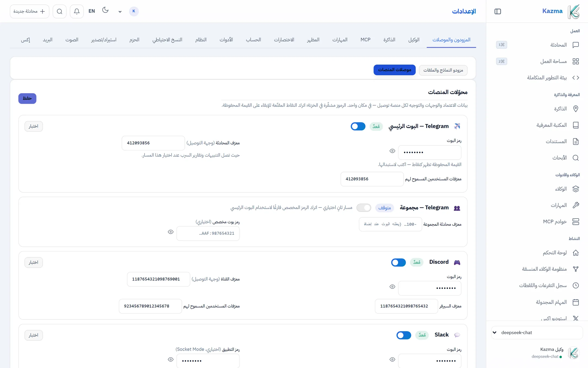Open the المحادثة chat sidebar icon

[575, 45]
